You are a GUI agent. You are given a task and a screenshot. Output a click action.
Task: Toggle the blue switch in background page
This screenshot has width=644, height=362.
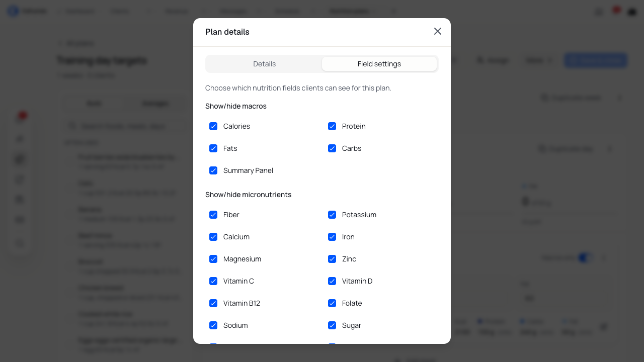586,258
